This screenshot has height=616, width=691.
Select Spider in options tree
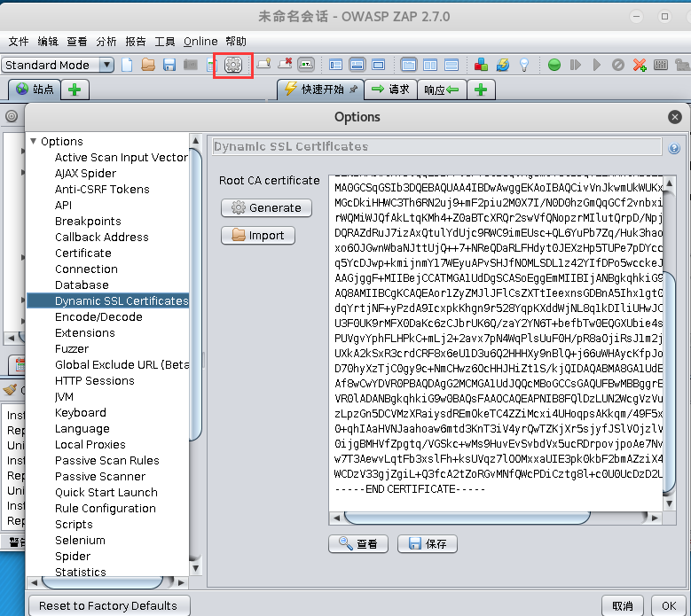(72, 556)
